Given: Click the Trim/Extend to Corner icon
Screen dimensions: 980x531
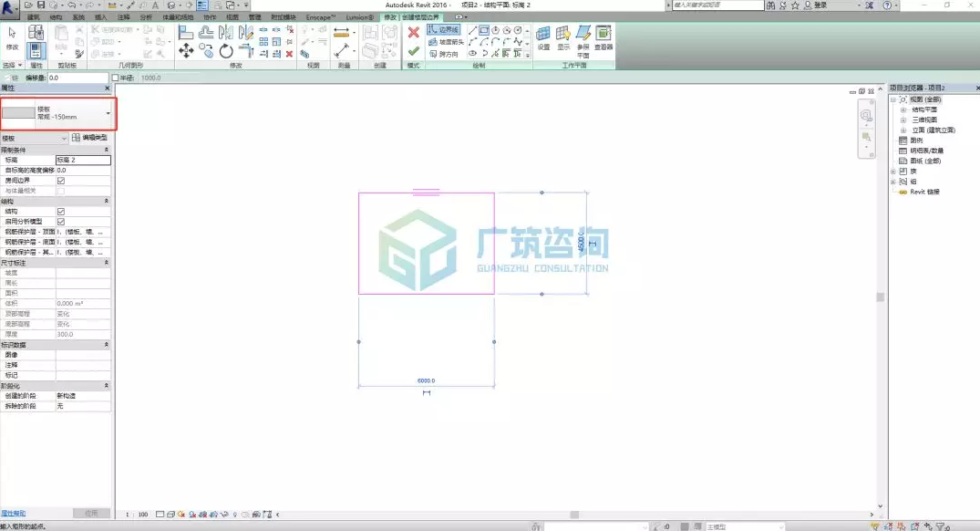Looking at the screenshot, I should [x=246, y=51].
